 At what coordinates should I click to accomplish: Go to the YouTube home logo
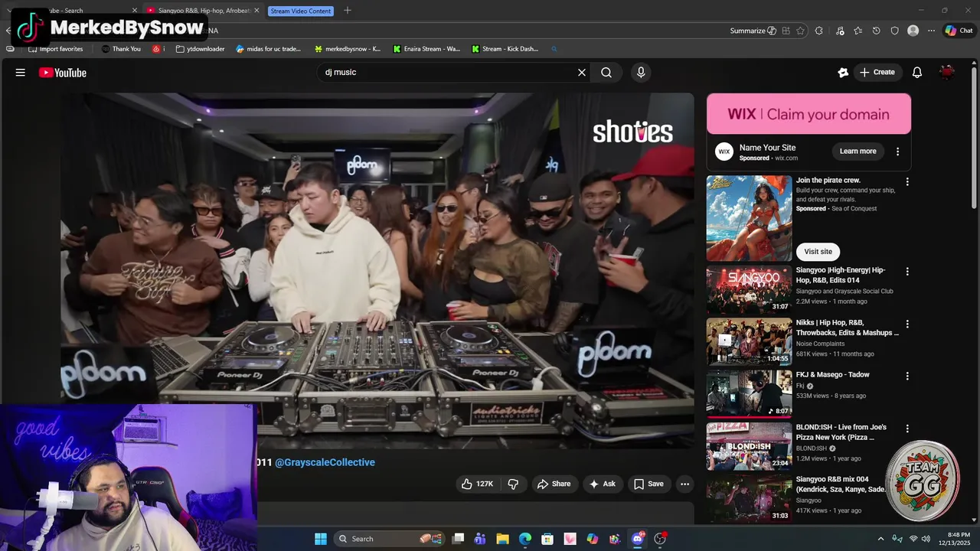[x=63, y=73]
